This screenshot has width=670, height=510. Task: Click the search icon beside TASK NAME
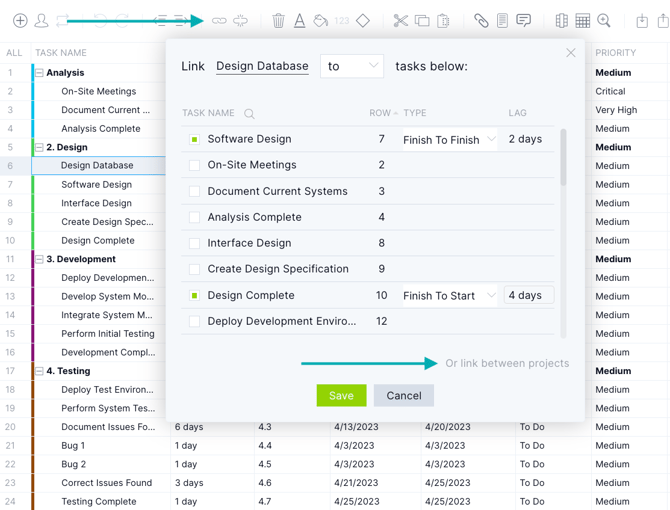click(x=249, y=114)
